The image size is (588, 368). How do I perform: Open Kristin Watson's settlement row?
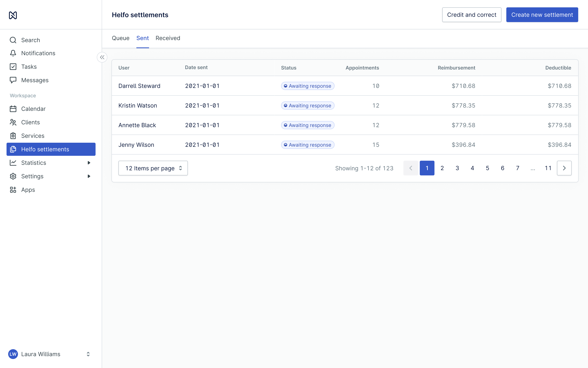345,105
